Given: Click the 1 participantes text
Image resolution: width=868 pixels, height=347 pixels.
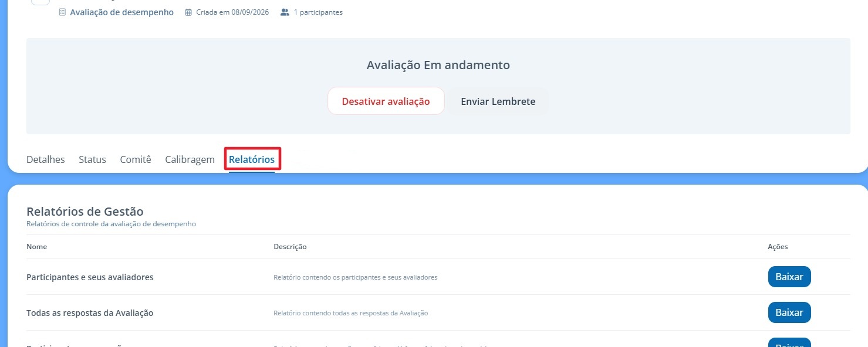Looking at the screenshot, I should [x=318, y=12].
